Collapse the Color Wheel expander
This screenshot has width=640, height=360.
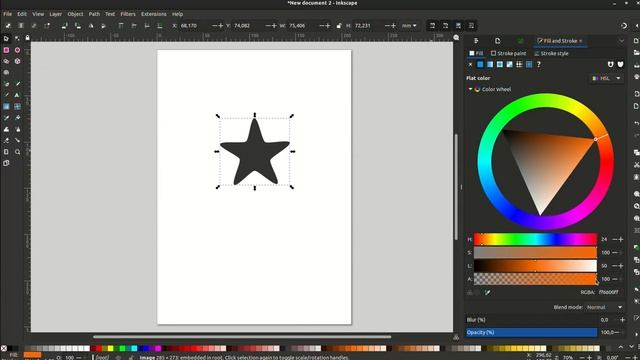[470, 89]
